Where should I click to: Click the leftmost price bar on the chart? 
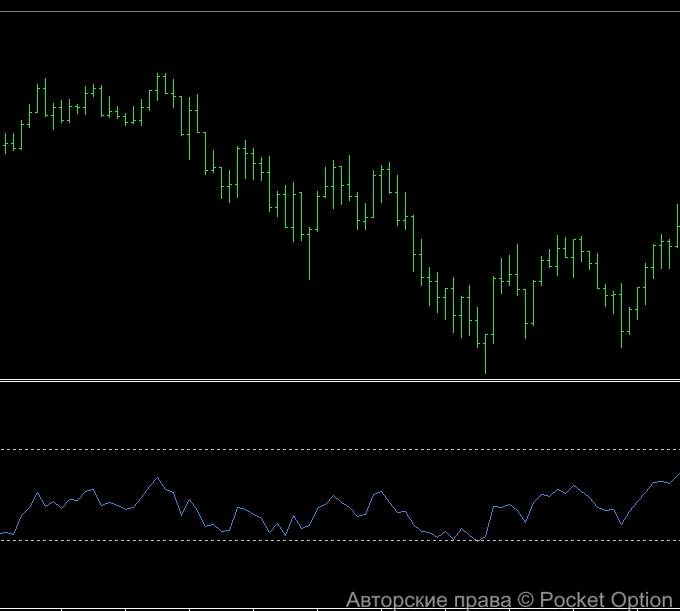(x=5, y=145)
